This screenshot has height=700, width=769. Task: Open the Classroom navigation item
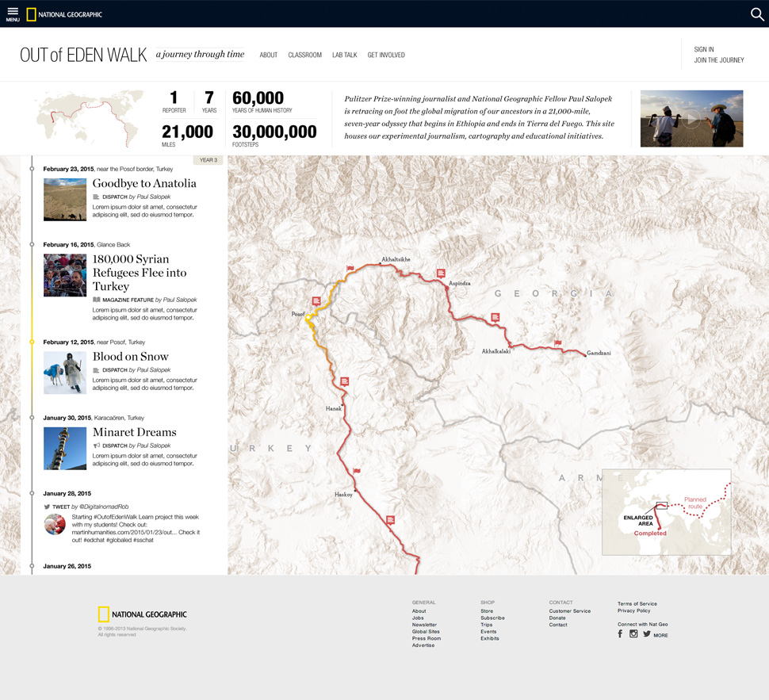click(305, 55)
